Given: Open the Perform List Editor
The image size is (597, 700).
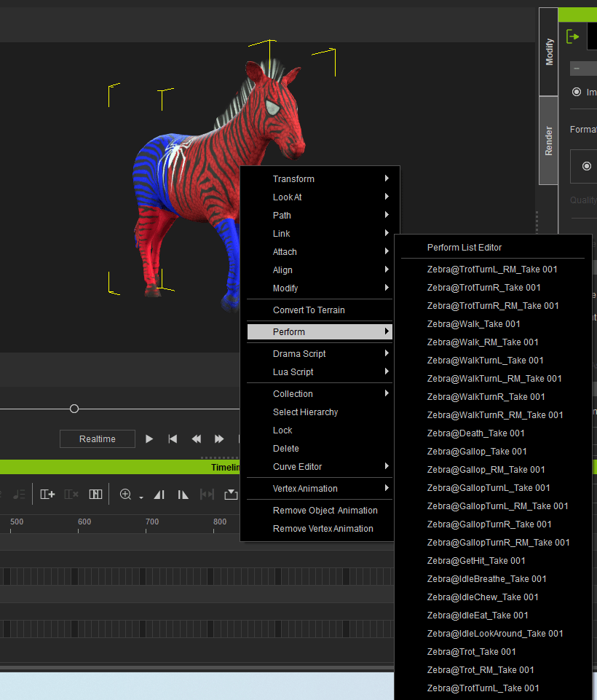Looking at the screenshot, I should coord(465,248).
